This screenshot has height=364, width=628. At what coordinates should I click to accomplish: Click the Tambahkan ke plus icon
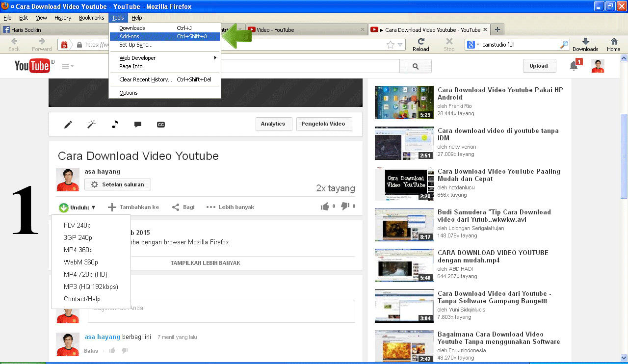(112, 208)
